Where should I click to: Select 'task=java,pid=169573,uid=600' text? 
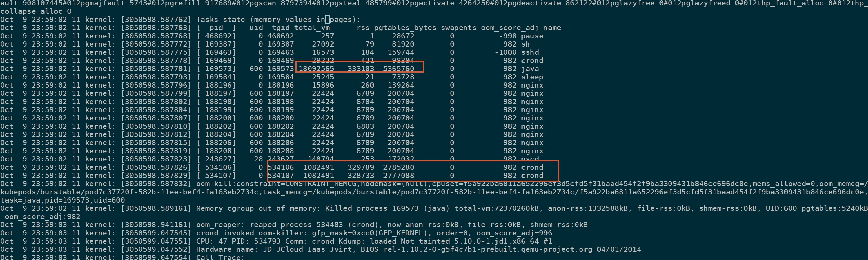click(62, 200)
